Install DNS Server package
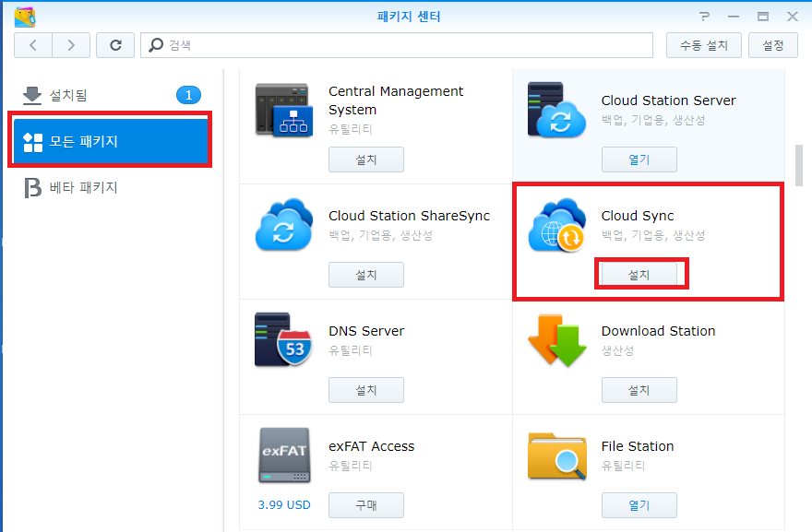Image resolution: width=812 pixels, height=532 pixels. point(366,390)
